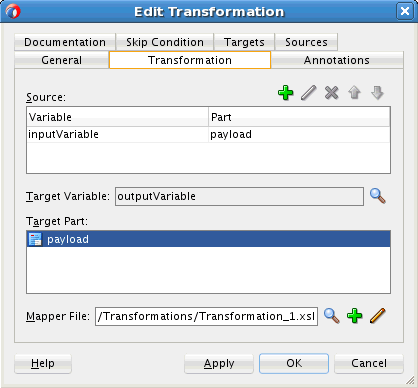Move source down with the arrow icon
The width and height of the screenshot is (418, 388).
(x=377, y=93)
